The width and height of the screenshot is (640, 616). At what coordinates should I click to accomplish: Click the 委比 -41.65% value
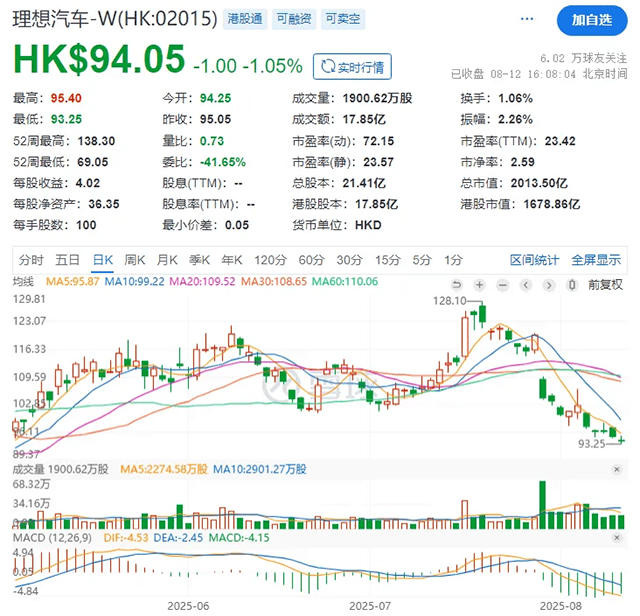223,162
